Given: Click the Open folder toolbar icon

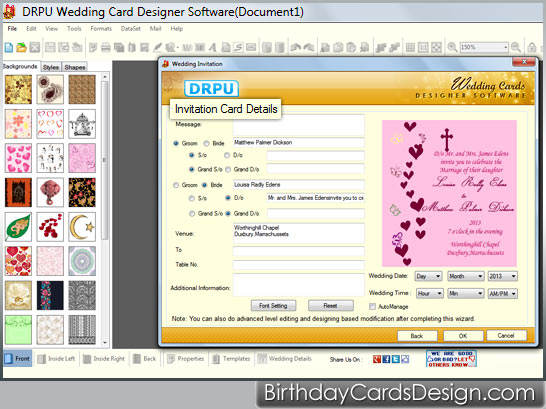Looking at the screenshot, I should pyautogui.click(x=22, y=47).
